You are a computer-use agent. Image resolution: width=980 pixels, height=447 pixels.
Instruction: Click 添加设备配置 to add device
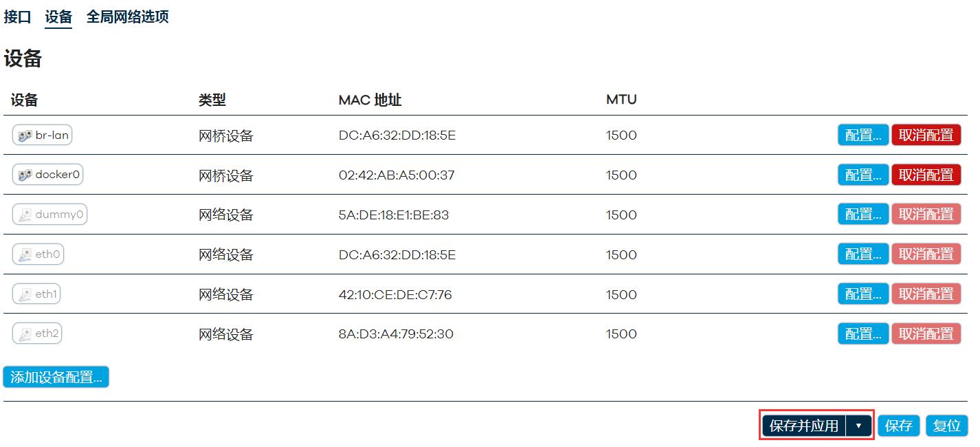point(56,378)
